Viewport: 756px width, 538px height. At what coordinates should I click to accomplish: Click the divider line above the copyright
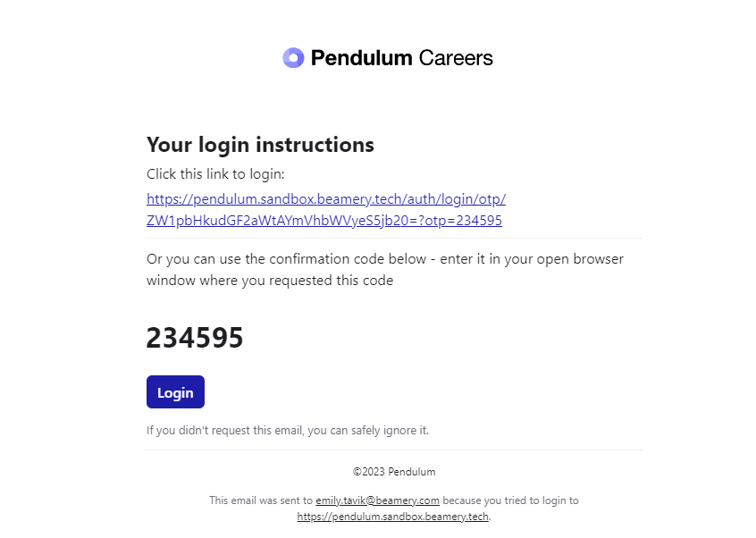[394, 450]
